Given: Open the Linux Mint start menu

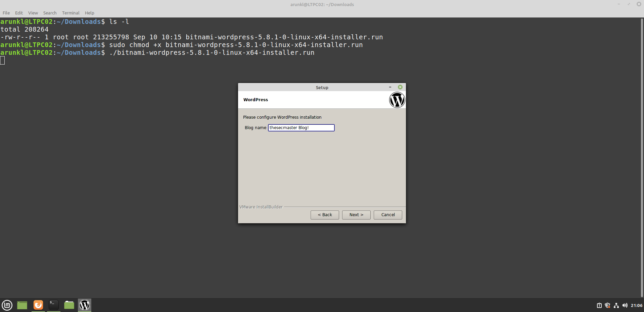Looking at the screenshot, I should [x=7, y=305].
